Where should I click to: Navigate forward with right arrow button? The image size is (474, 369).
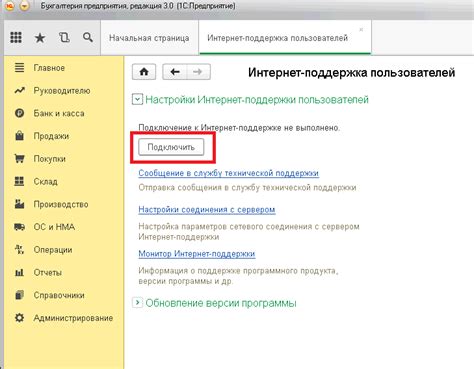[x=198, y=72]
